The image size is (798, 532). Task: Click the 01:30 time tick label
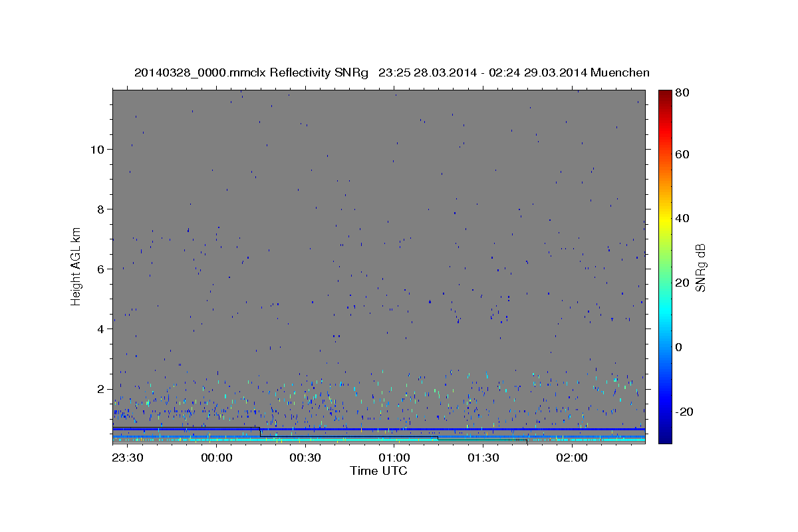pos(483,458)
